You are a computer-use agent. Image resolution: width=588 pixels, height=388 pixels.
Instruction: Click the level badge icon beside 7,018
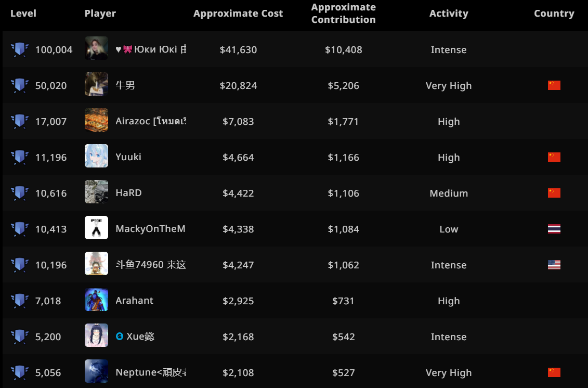20,301
